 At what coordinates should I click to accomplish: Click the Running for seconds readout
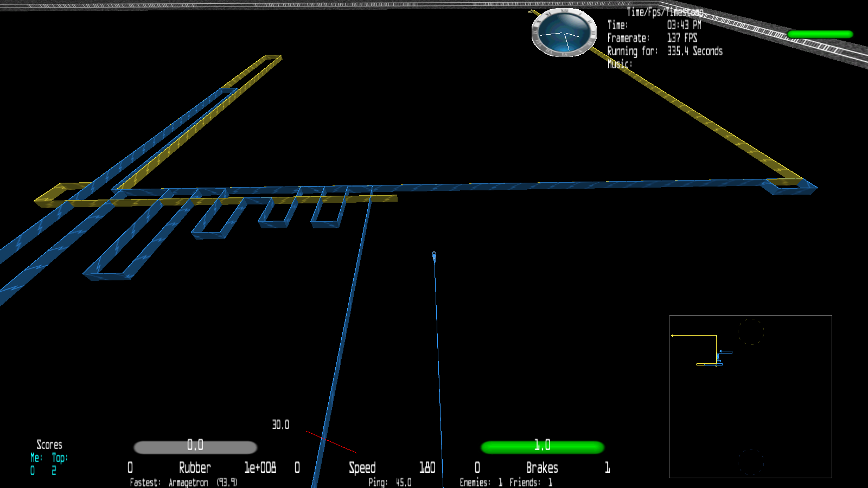pyautogui.click(x=694, y=51)
